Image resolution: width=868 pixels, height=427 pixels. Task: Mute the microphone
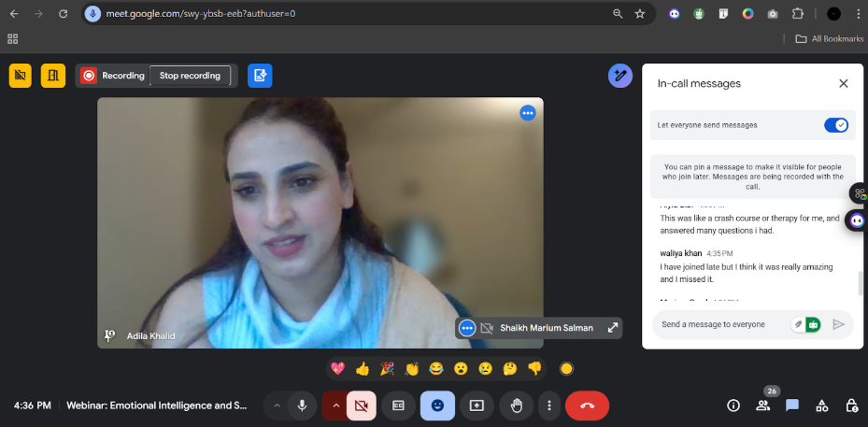(x=302, y=406)
